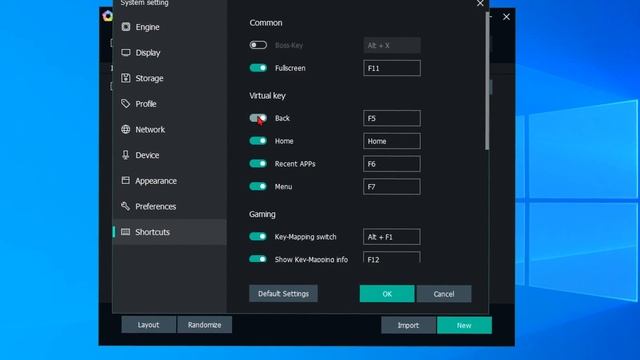Click the Gaming section heading

[x=262, y=214]
